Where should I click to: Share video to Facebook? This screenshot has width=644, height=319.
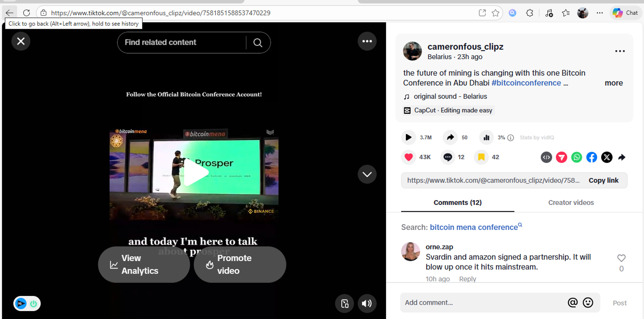592,157
